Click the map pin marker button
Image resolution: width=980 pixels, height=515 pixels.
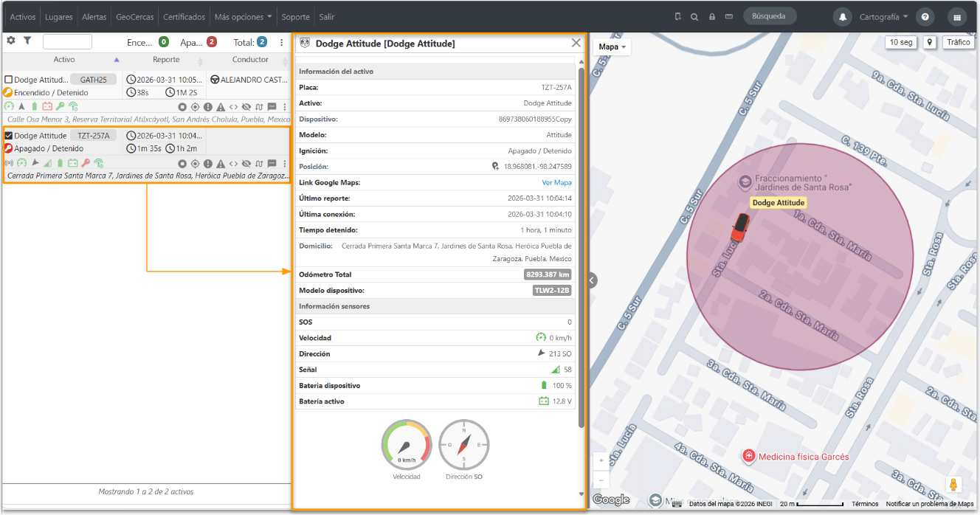click(x=930, y=43)
